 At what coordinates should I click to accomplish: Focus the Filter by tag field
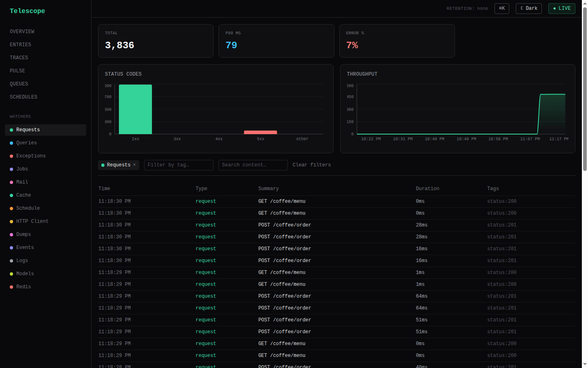pyautogui.click(x=179, y=165)
